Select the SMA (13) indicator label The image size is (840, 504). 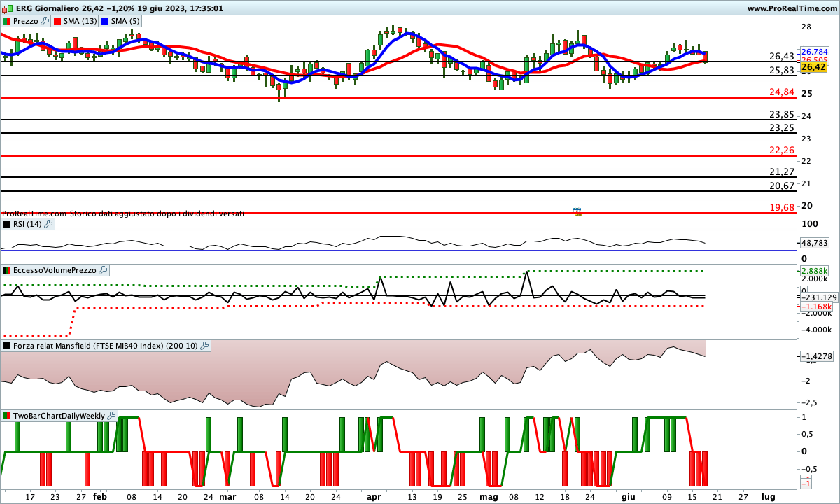[80, 21]
